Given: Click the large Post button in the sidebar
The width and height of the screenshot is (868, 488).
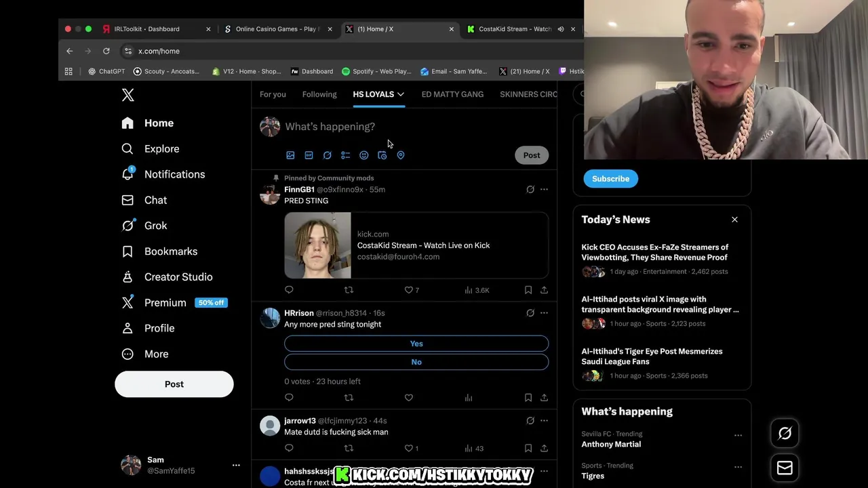Looking at the screenshot, I should click(x=174, y=384).
